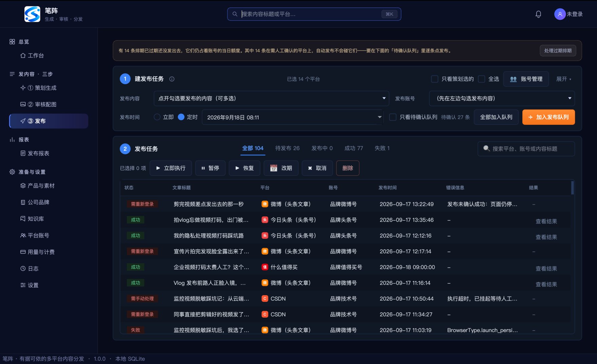The image size is (597, 364).
Task: Open 账号管理
Action: 526,79
